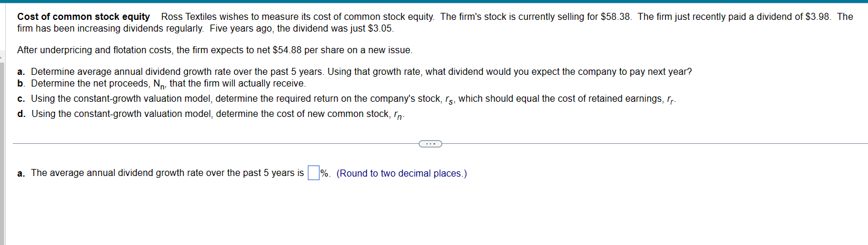Click the teal bar at the top
Viewport: 868px width, 245px height.
pyautogui.click(x=434, y=1)
